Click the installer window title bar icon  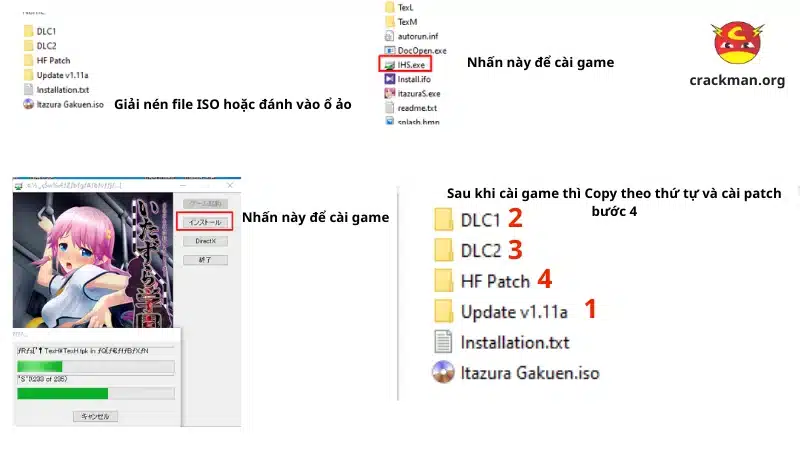pos(18,186)
